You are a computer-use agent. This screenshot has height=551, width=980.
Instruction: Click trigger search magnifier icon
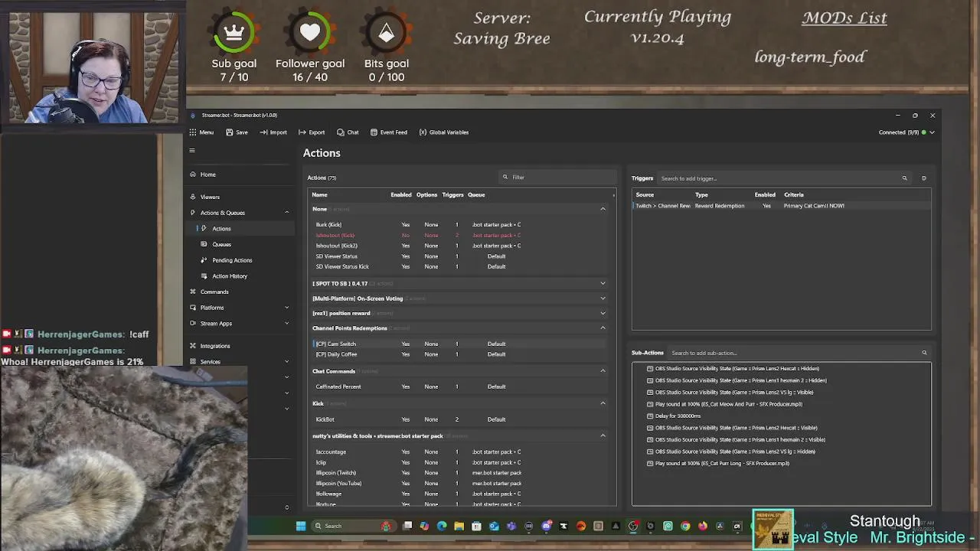[x=904, y=178]
